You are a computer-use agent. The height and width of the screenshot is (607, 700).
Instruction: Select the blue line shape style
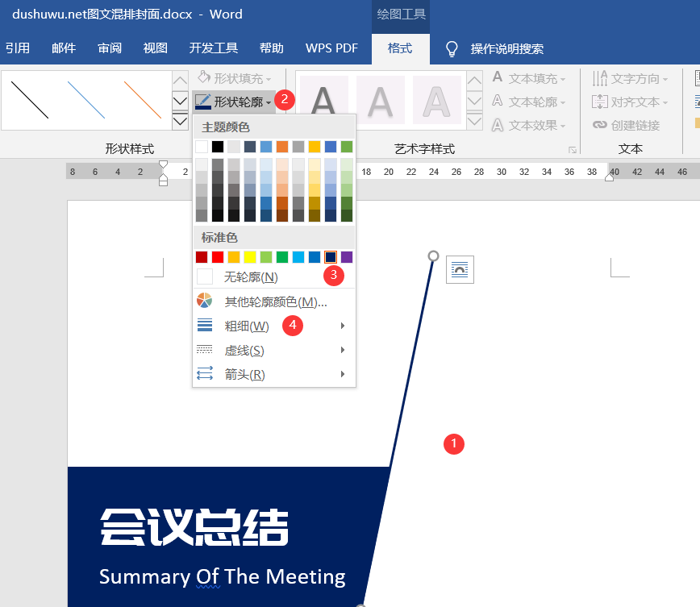click(x=86, y=100)
